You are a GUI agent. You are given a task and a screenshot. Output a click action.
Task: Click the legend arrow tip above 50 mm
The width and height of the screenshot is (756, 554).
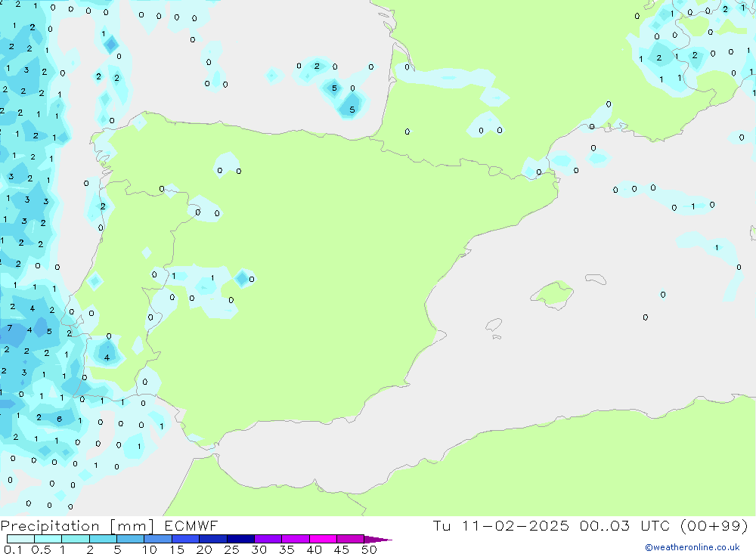click(378, 540)
